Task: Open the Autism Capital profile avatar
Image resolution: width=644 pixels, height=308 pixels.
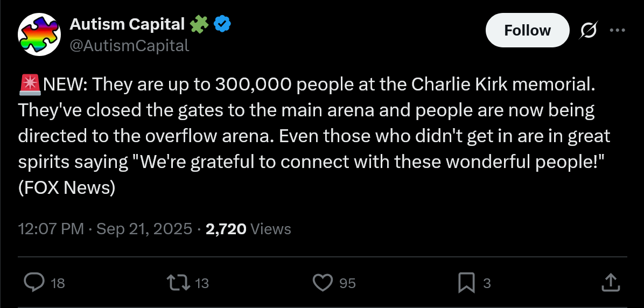Action: click(39, 34)
